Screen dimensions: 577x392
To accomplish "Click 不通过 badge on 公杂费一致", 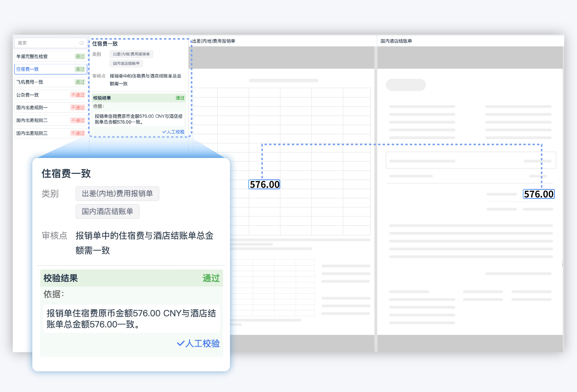I will pos(78,95).
